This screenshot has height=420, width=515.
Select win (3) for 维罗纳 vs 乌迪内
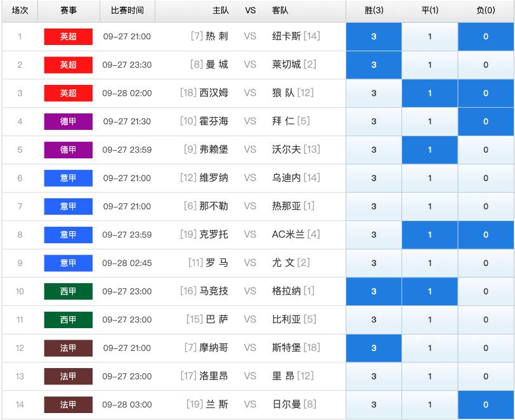[374, 178]
